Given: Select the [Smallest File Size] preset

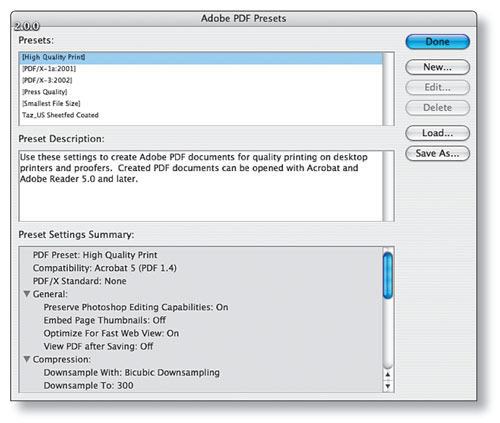Looking at the screenshot, I should tap(201, 104).
